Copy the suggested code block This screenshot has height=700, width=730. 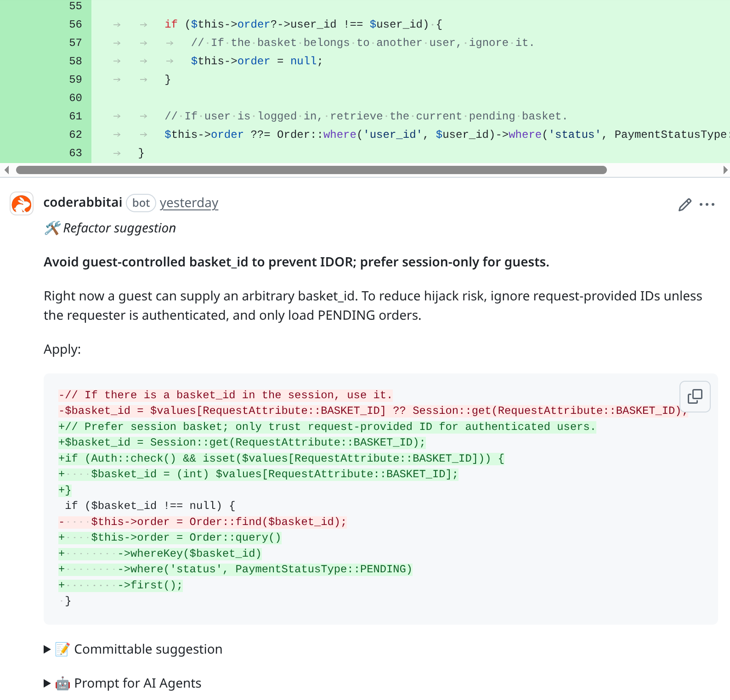[x=695, y=396]
